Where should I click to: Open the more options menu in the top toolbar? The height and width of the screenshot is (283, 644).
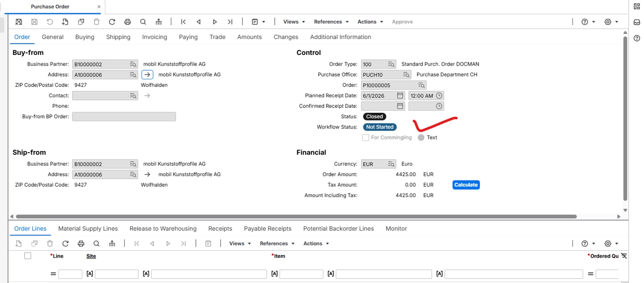click(x=572, y=21)
